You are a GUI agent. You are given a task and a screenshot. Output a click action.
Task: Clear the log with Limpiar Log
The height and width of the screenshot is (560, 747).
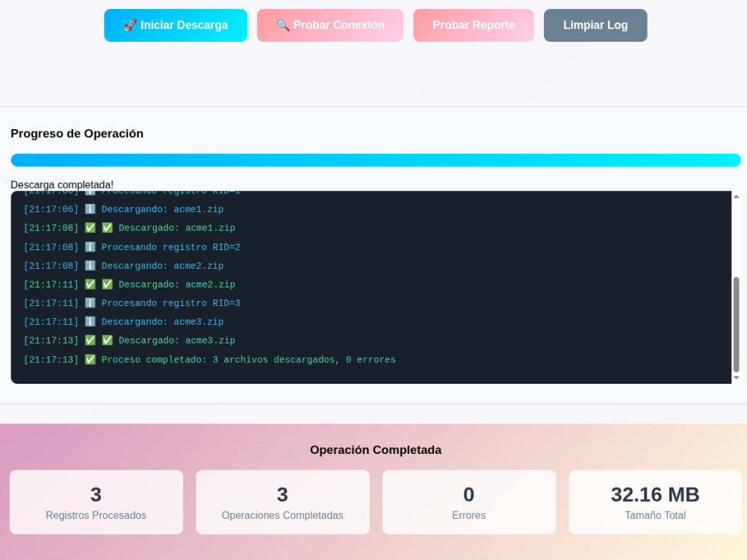click(595, 25)
